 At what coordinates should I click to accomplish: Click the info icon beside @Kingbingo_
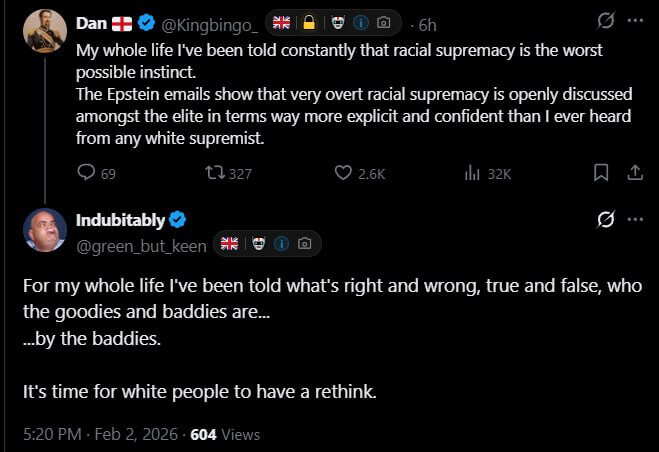pos(361,23)
